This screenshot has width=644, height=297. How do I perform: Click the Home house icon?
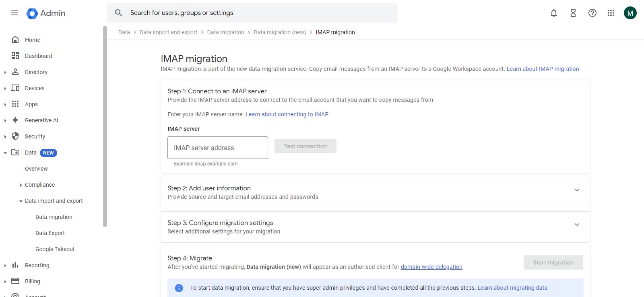[15, 39]
